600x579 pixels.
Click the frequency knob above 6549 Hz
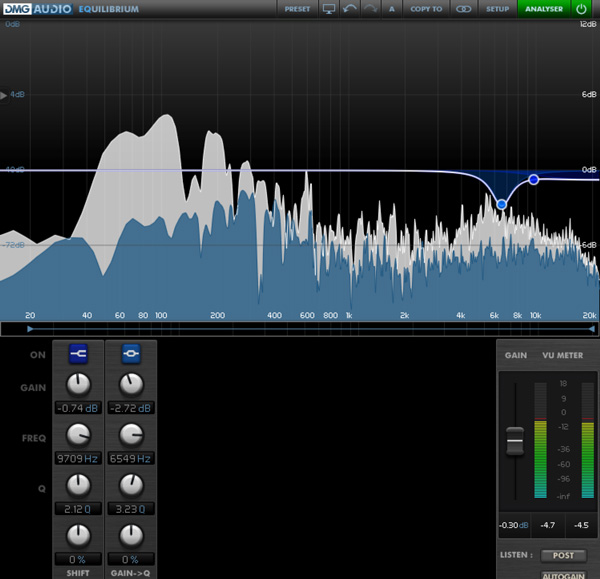pos(131,435)
